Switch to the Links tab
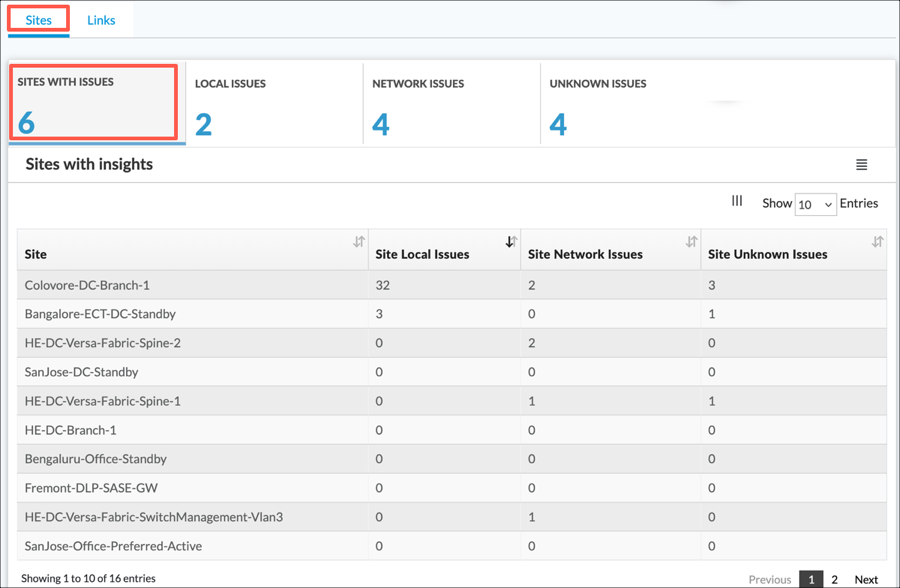900x588 pixels. tap(101, 20)
